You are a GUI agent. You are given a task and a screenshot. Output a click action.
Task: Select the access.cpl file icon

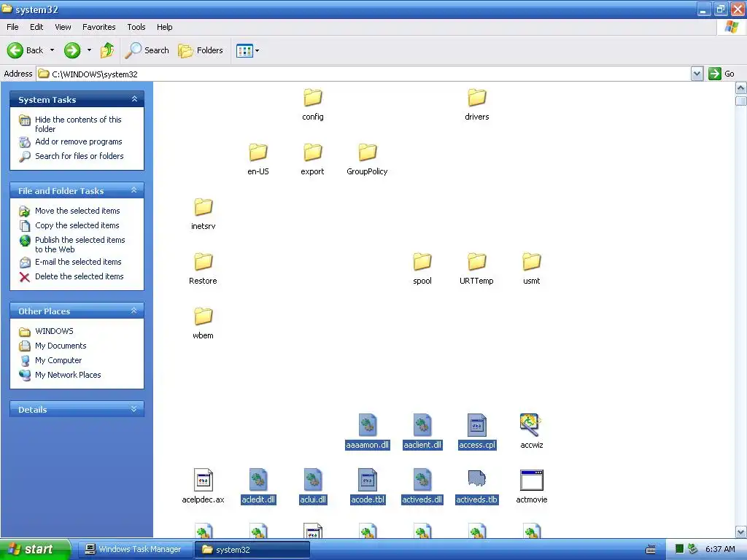[477, 425]
